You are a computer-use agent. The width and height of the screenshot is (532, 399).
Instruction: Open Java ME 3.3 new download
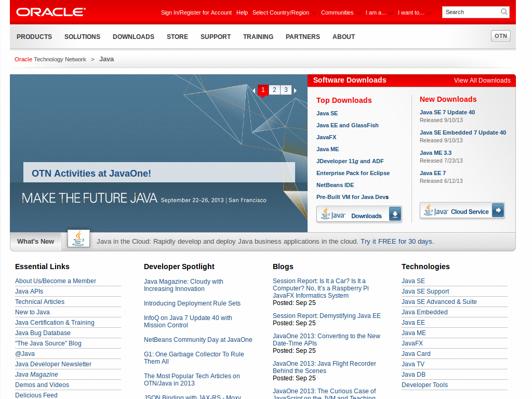pyautogui.click(x=436, y=153)
